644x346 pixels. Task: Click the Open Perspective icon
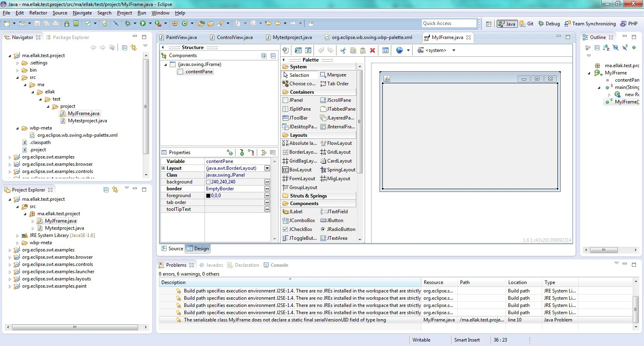tap(489, 24)
